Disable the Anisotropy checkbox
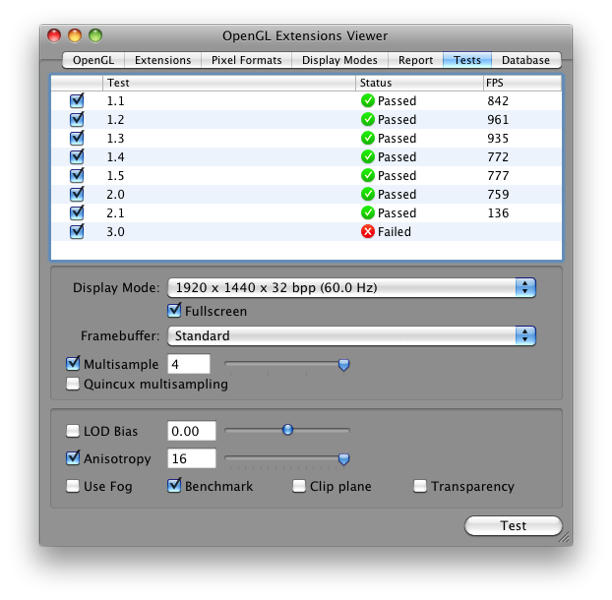This screenshot has width=612, height=600. click(73, 458)
